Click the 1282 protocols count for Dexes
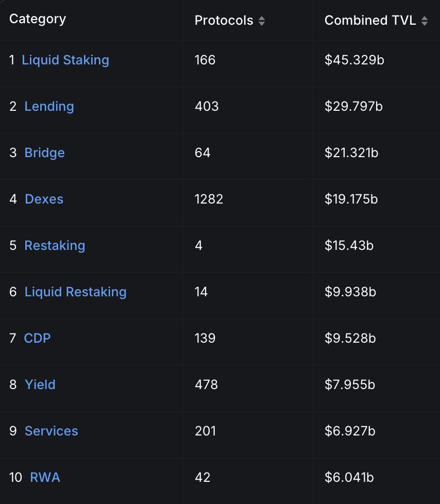The height and width of the screenshot is (504, 440). (209, 199)
